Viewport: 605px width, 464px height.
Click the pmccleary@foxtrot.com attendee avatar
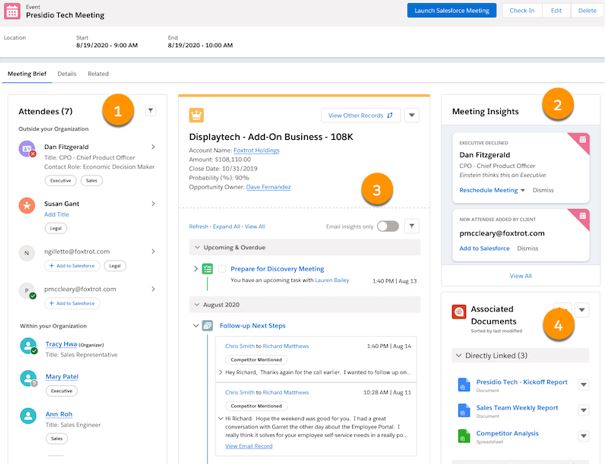point(27,291)
